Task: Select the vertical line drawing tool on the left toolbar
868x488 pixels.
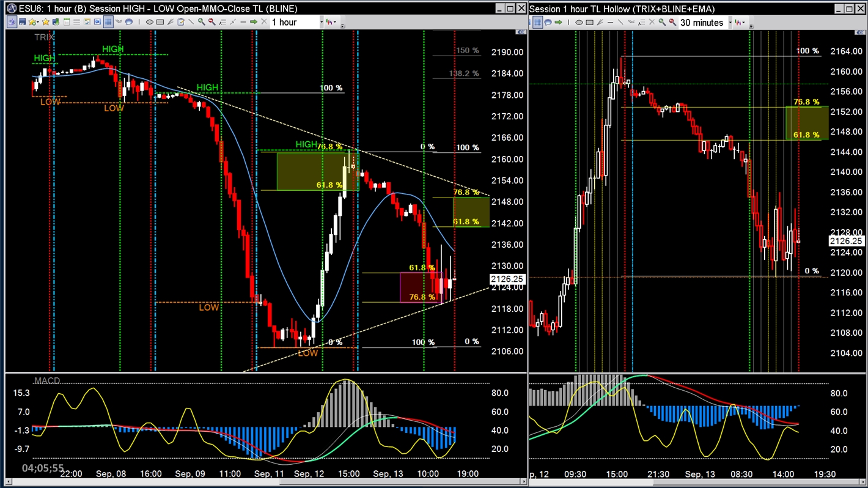Action: [x=140, y=22]
